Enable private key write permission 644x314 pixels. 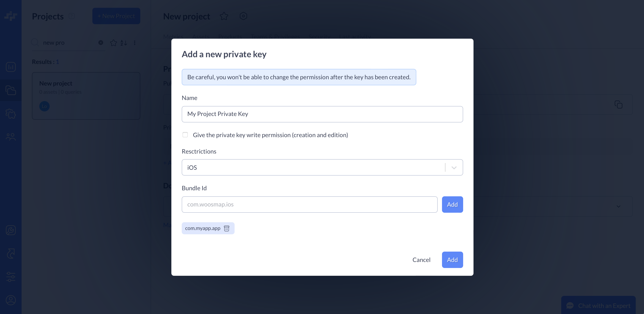[185, 135]
